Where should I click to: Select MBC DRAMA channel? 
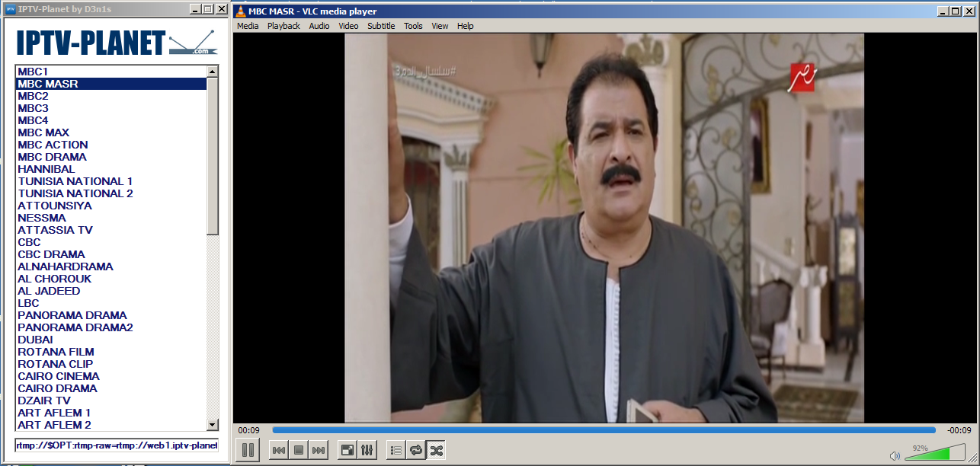tap(110, 157)
